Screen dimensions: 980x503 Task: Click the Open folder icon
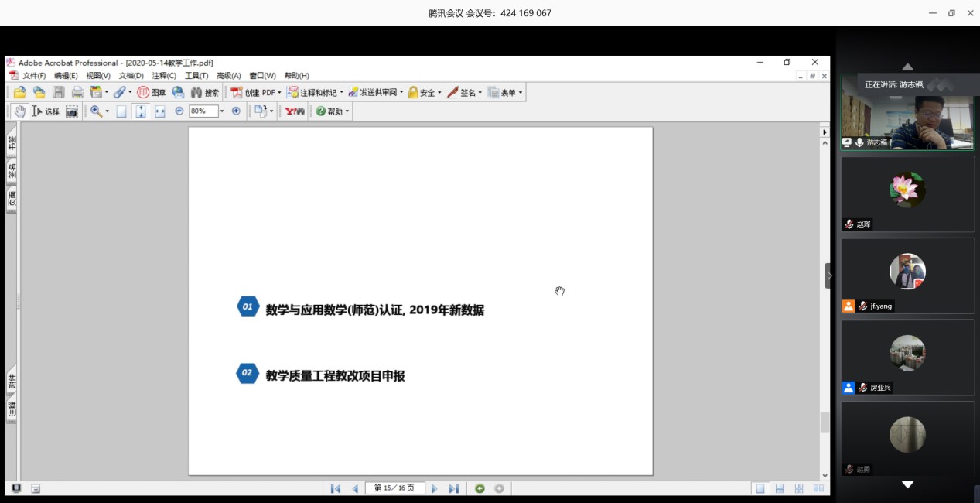click(20, 92)
